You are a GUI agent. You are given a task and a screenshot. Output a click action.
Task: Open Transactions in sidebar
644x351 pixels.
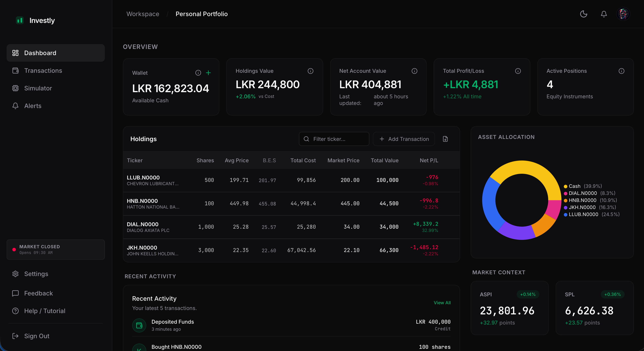(x=43, y=71)
